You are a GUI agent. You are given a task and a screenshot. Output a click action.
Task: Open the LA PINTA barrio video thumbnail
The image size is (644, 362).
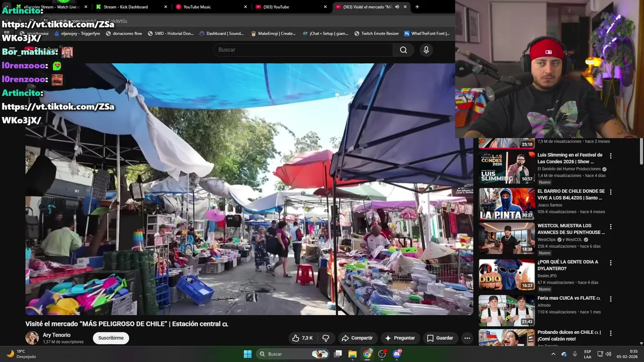(507, 204)
